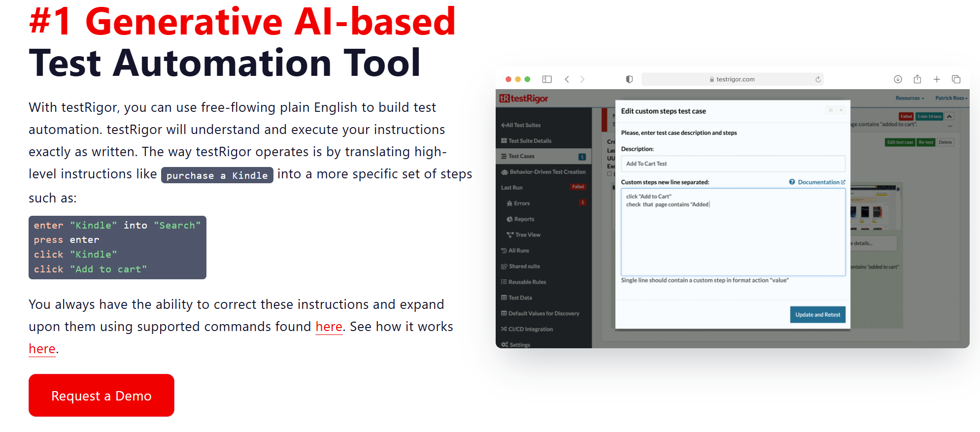
Task: Open the browser downloads icon
Action: coord(898,79)
